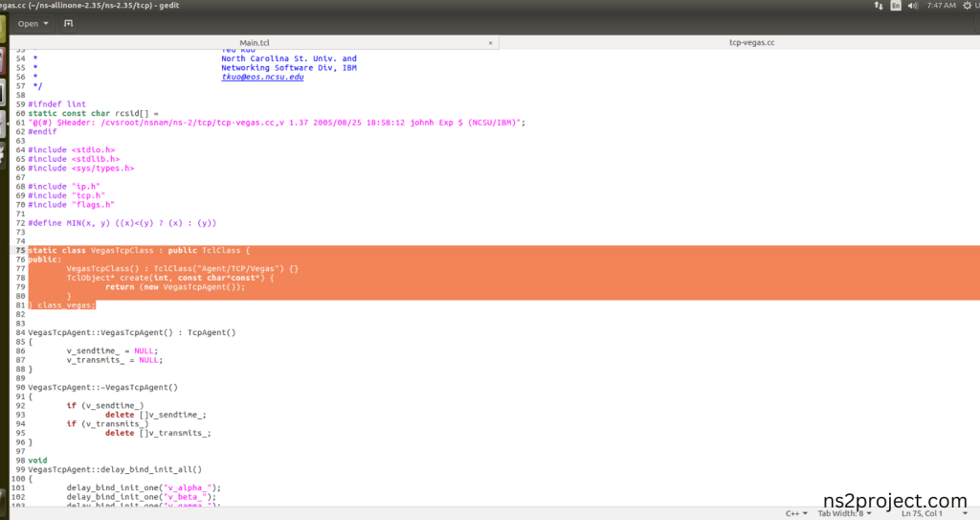Click the '#include <stdio.h>' line
This screenshot has height=520, width=980.
(x=71, y=150)
